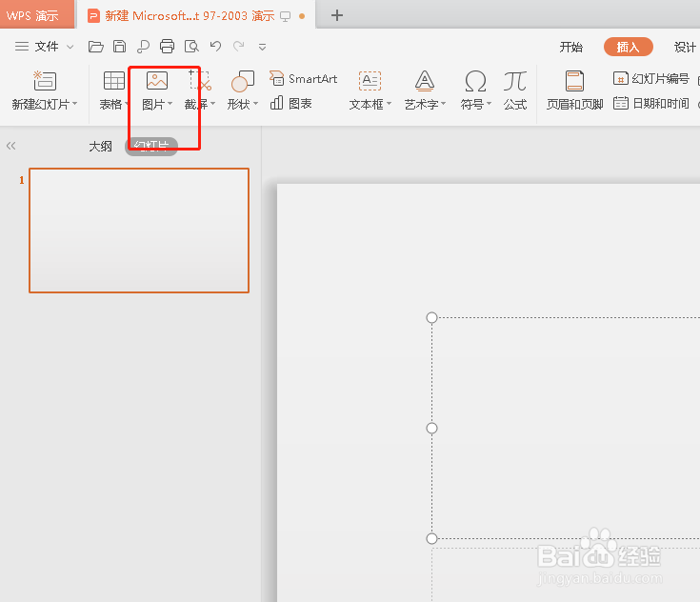Open Print Preview magnifier icon
The height and width of the screenshot is (602, 700).
pyautogui.click(x=191, y=47)
